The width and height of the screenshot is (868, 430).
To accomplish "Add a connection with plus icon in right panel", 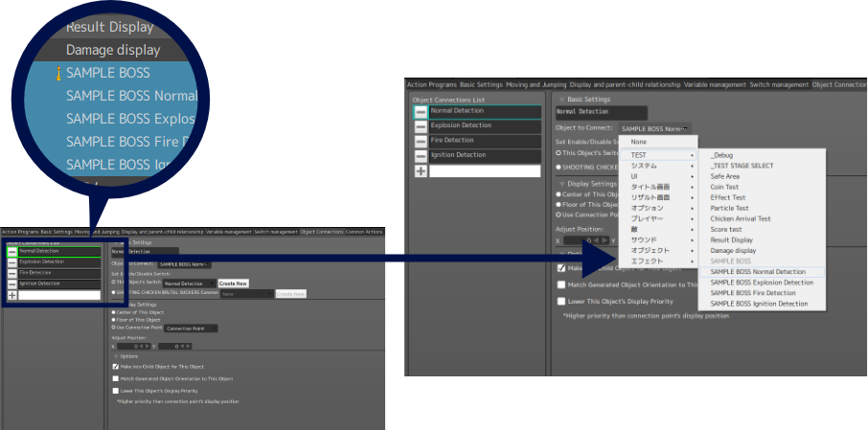I will [421, 171].
